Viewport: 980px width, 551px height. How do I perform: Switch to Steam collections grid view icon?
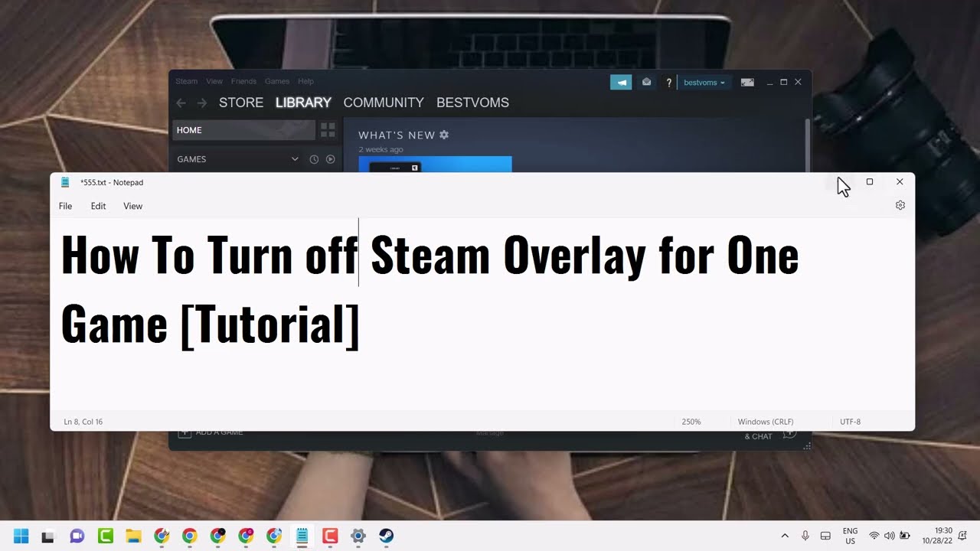click(x=328, y=130)
